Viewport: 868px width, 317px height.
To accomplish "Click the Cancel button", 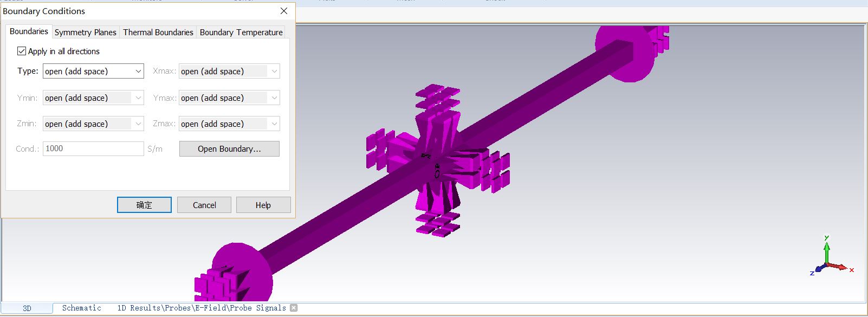I will tap(204, 205).
